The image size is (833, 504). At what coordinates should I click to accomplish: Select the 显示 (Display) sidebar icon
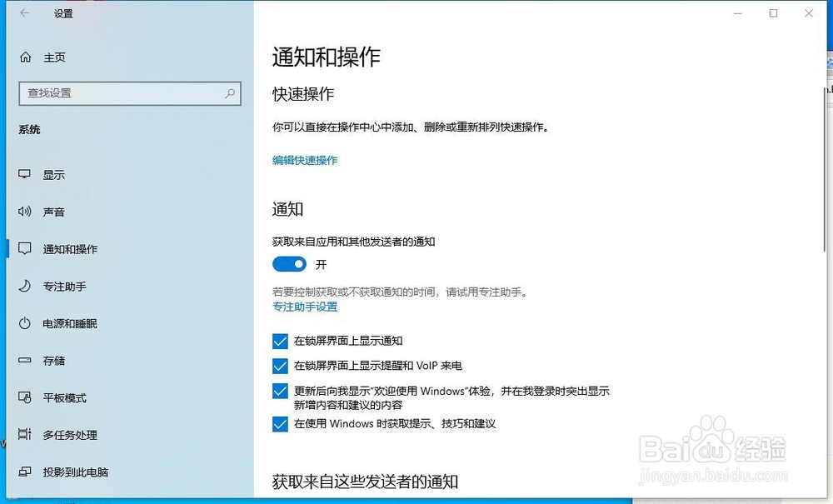[x=26, y=175]
